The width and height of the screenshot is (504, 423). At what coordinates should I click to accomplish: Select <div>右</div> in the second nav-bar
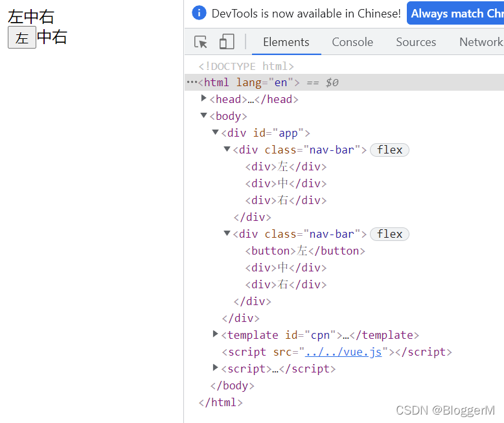(x=286, y=284)
